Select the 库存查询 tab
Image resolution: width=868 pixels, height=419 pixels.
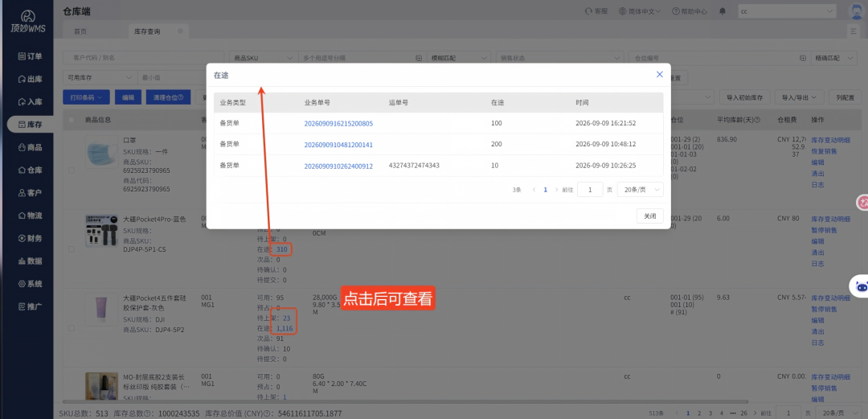(147, 31)
